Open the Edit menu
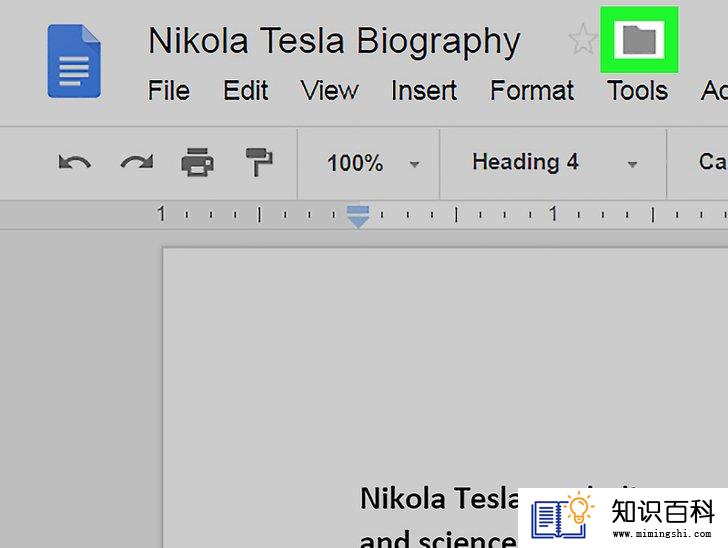The height and width of the screenshot is (548, 728). (x=246, y=90)
